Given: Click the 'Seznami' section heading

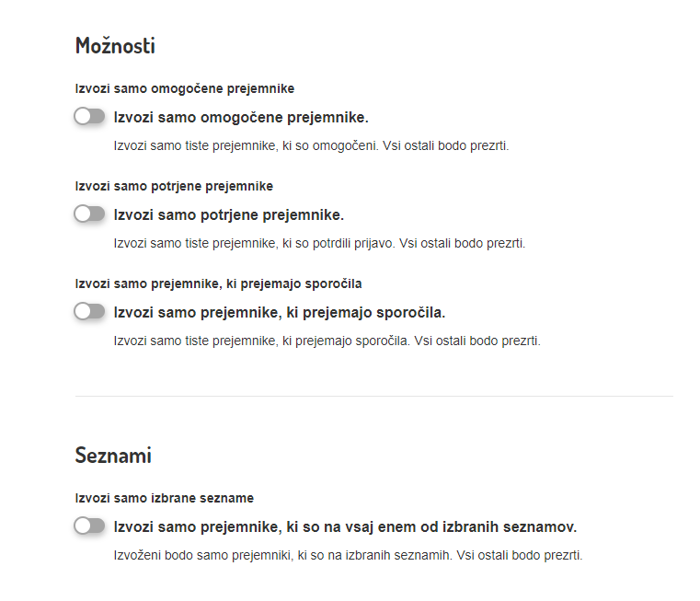Looking at the screenshot, I should 112,455.
